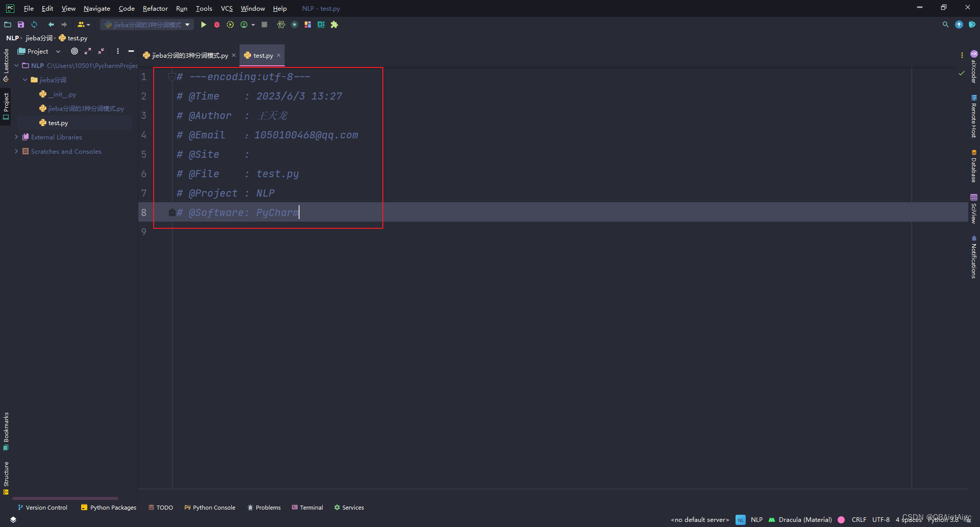Save all using the floppy disk icon
Screen dimensions: 980x527
coord(21,25)
